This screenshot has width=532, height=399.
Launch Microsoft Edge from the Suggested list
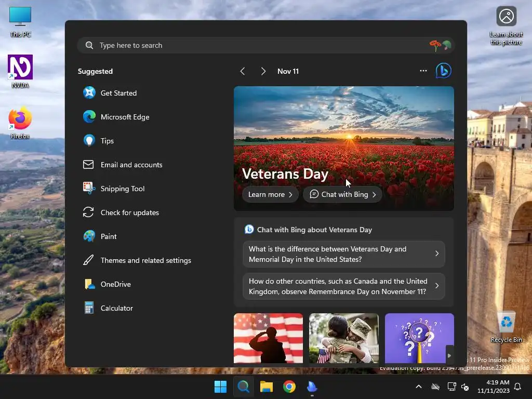click(116, 117)
